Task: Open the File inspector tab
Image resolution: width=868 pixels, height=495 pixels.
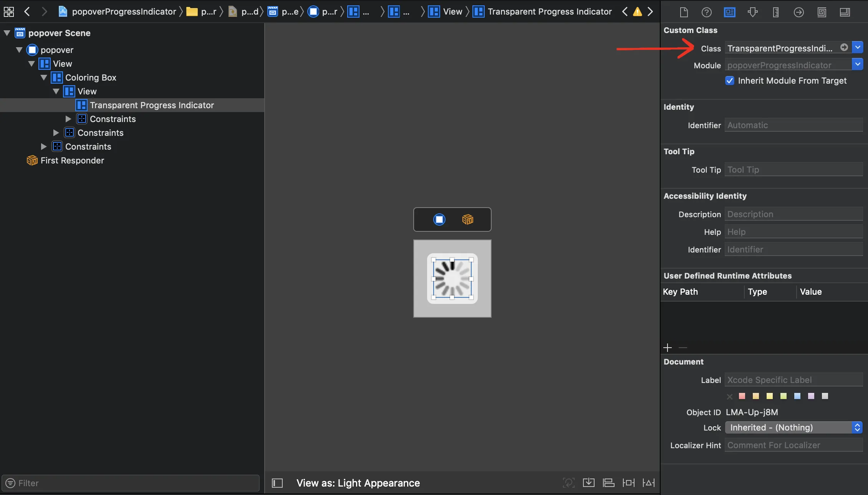Action: click(x=684, y=12)
